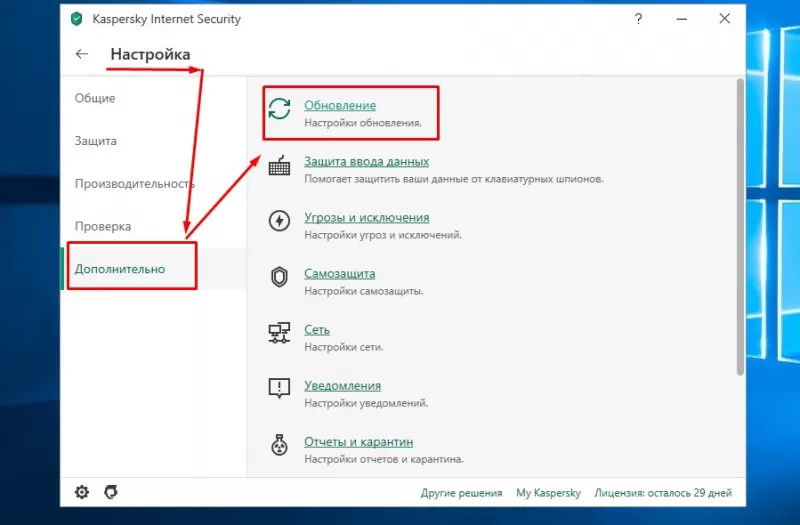Open settings via the gear icon at bottom

pos(82,492)
